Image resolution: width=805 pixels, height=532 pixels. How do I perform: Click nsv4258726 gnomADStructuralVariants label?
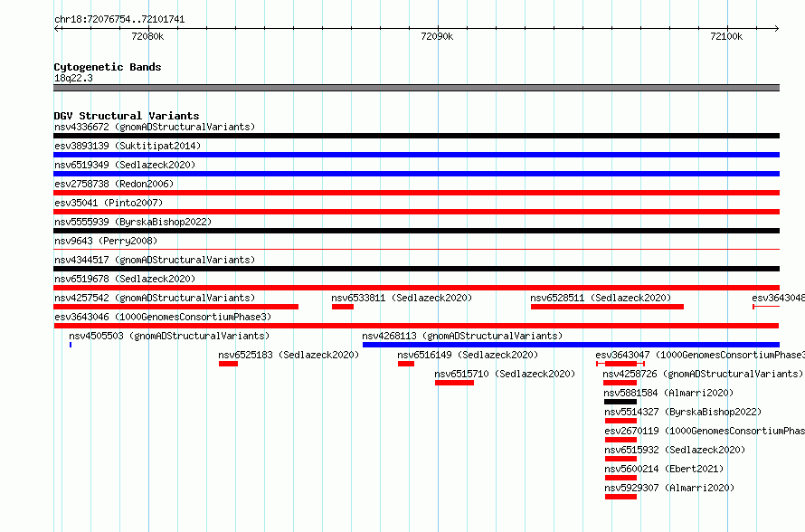(703, 374)
